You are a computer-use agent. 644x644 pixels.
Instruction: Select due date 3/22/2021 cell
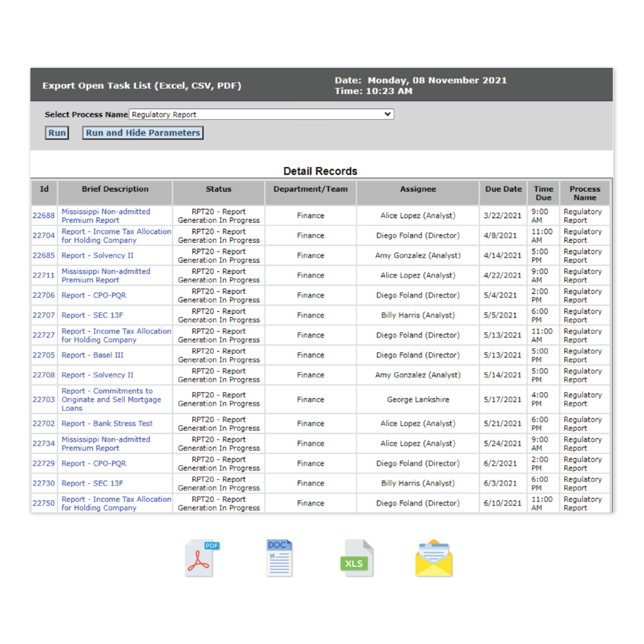click(x=502, y=216)
